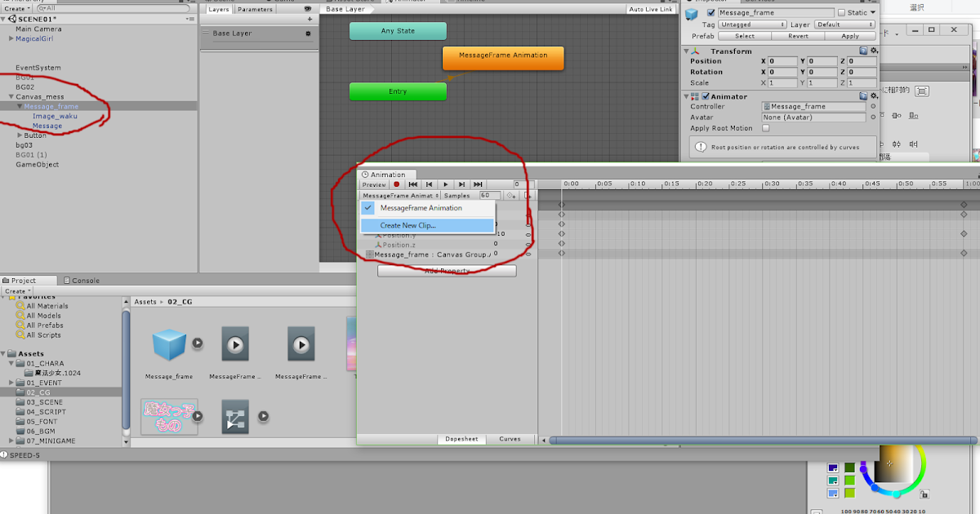Image resolution: width=980 pixels, height=514 pixels.
Task: Open the Layer dropdown showing Default
Action: [x=844, y=24]
